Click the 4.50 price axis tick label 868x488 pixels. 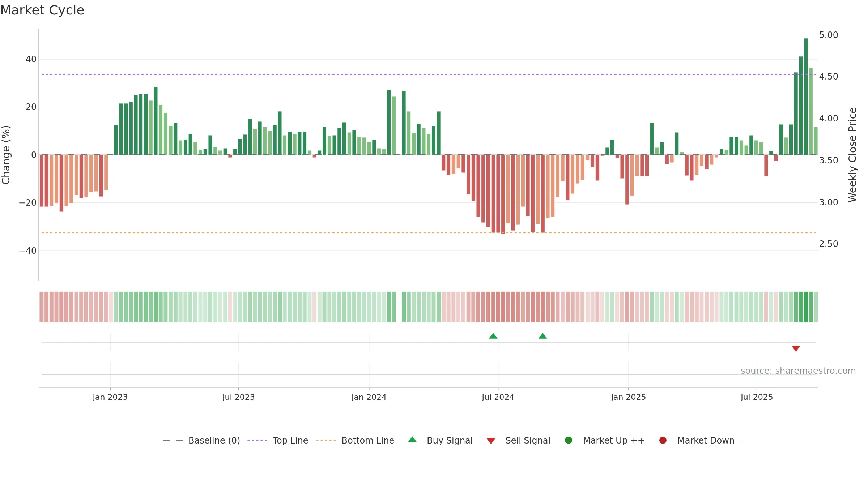(x=829, y=76)
